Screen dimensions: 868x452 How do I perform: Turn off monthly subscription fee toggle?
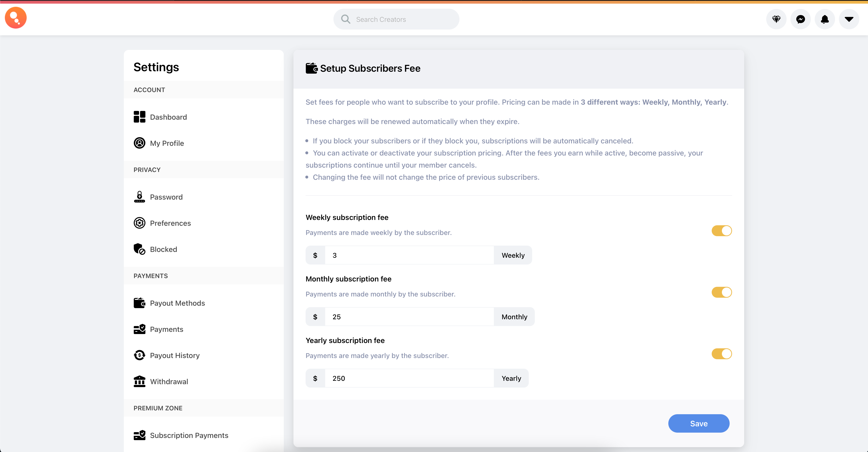tap(721, 292)
